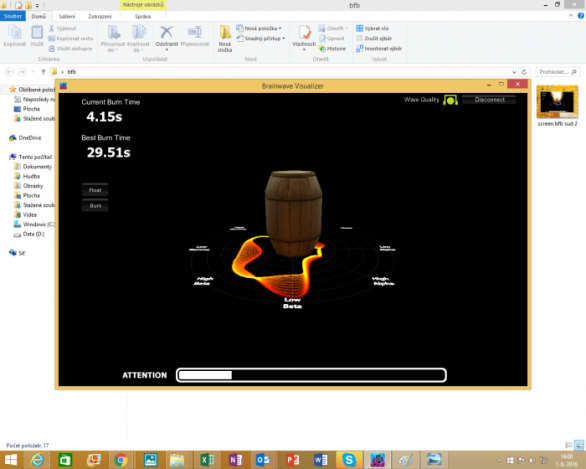Screen dimensions: 586x469
Task: Click Zrušit výběr in the ribbon
Action: [x=374, y=38]
